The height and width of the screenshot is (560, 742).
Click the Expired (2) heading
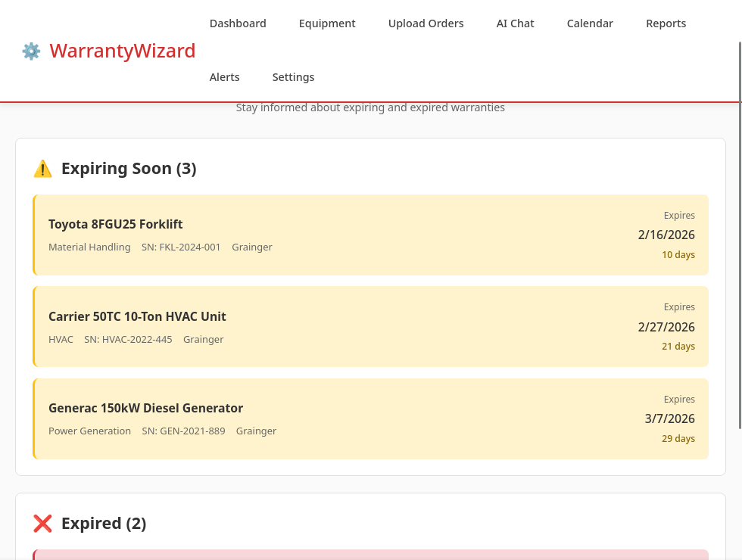[x=104, y=524]
